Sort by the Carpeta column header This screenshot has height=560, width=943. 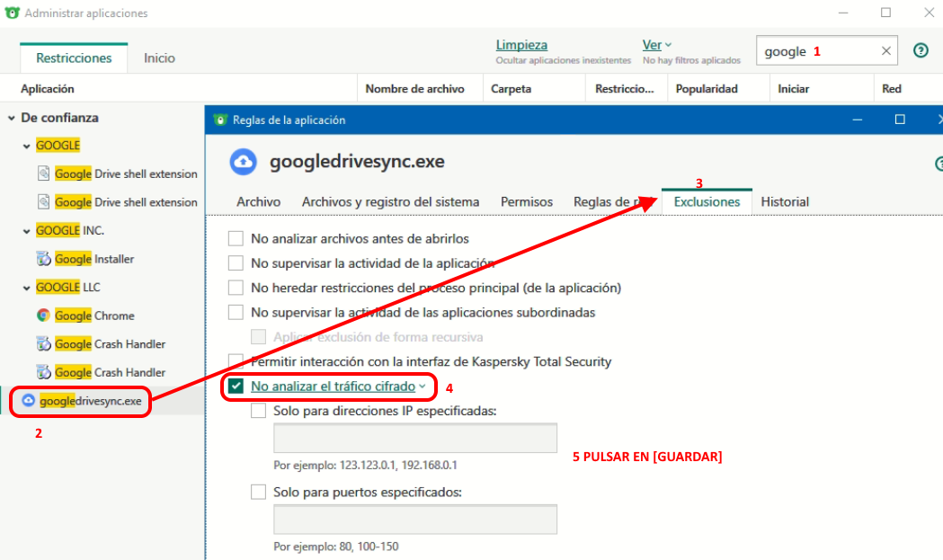(x=511, y=88)
